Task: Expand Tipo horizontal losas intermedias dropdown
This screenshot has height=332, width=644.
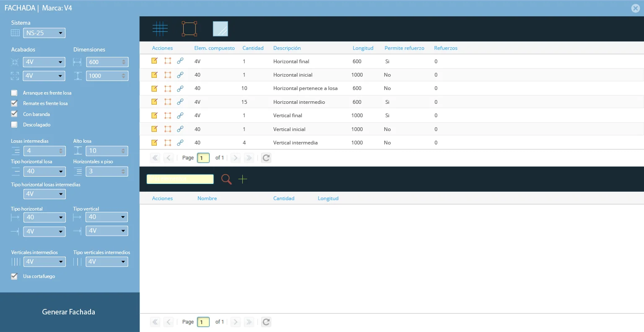Action: click(x=44, y=194)
